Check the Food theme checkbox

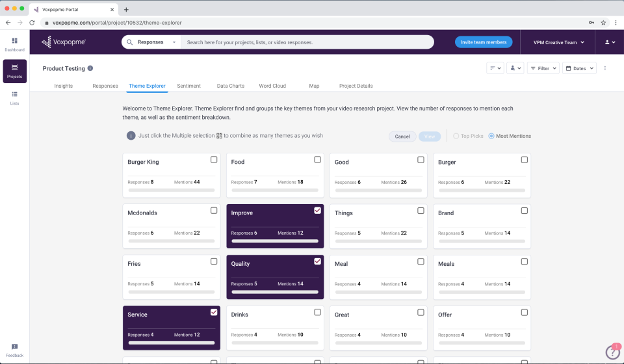[x=317, y=159]
